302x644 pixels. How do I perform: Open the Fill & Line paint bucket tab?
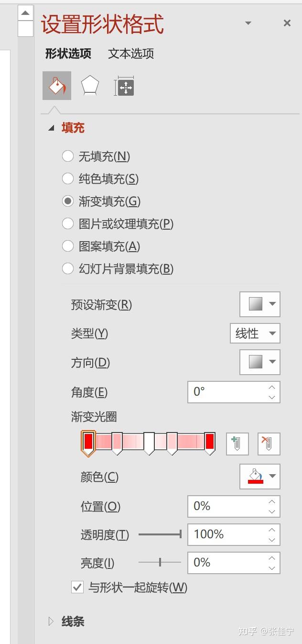pos(57,86)
